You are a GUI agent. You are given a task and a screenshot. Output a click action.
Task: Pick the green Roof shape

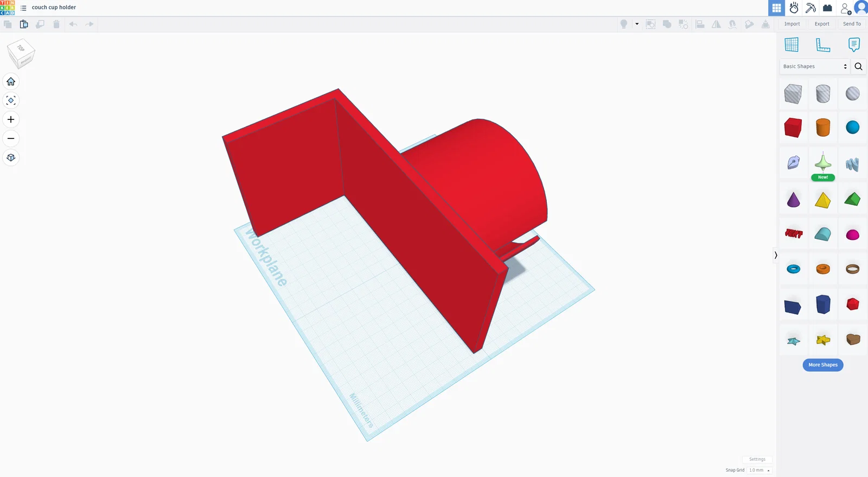(x=853, y=199)
